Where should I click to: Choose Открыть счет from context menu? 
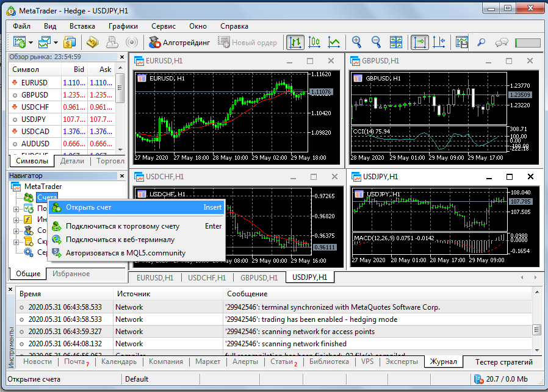136,207
